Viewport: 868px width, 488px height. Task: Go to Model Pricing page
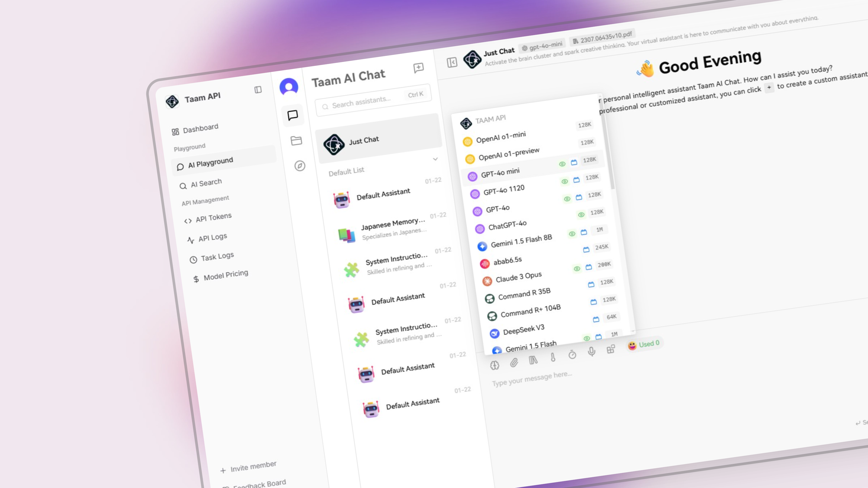(225, 275)
